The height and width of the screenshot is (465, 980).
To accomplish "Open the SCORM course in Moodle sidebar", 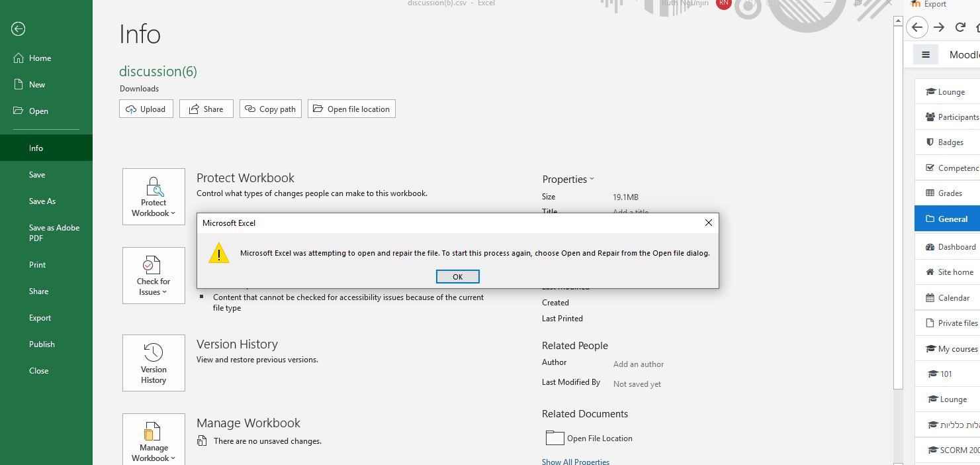I will 948,450.
